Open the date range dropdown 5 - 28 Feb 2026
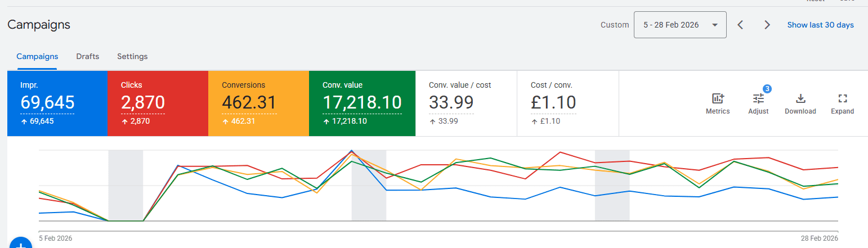 click(679, 25)
